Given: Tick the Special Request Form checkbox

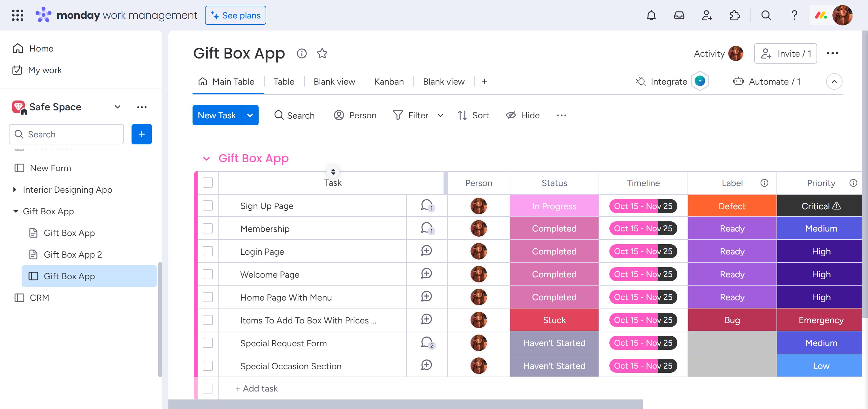Looking at the screenshot, I should click(x=207, y=343).
